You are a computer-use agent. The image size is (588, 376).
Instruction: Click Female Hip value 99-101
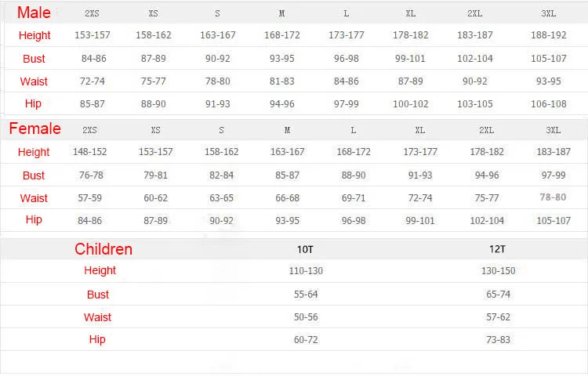[x=420, y=221]
